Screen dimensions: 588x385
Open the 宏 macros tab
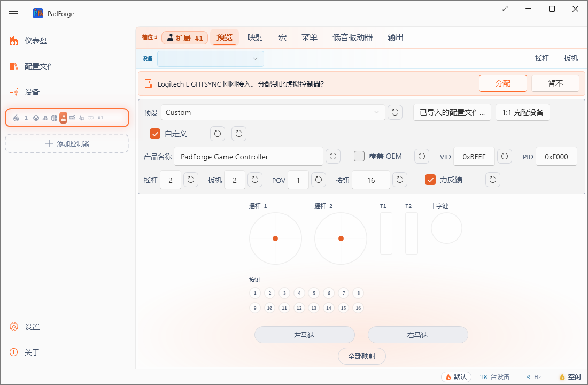click(282, 37)
